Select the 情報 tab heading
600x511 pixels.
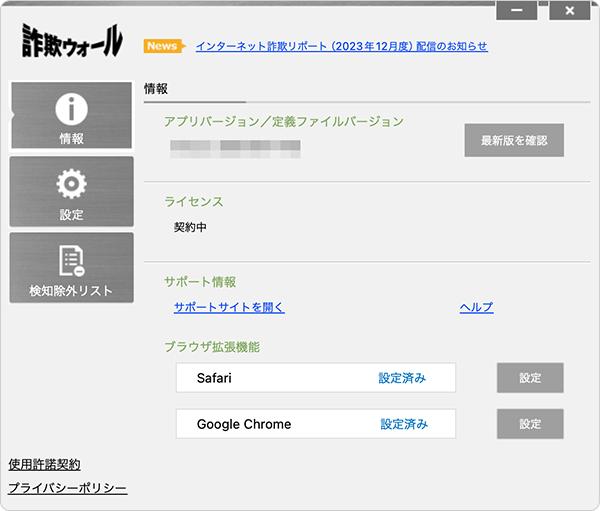[x=156, y=89]
